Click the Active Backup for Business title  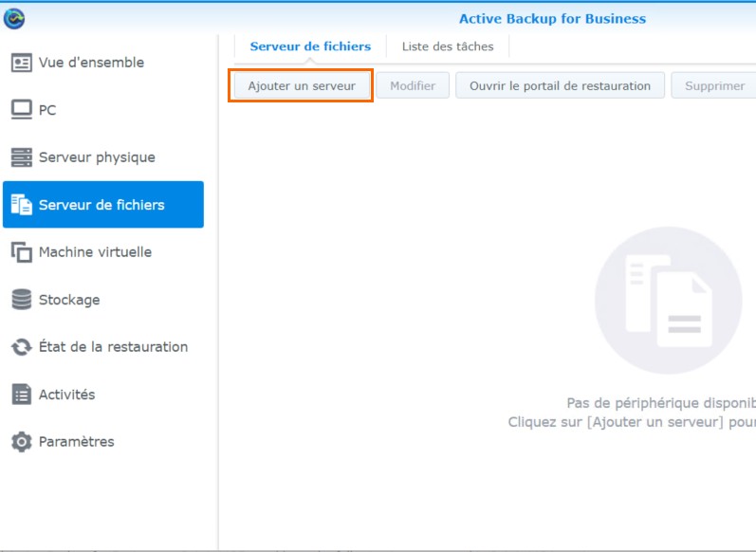click(552, 19)
